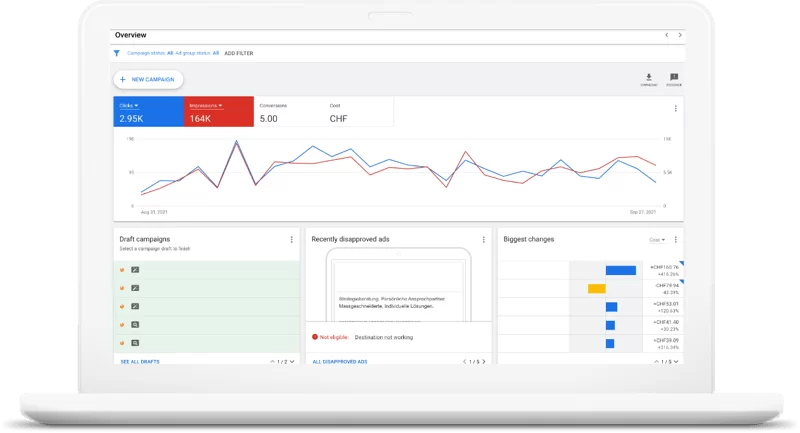Image resolution: width=800 pixels, height=433 pixels.
Task: Open the Cost dropdown in Biggest changes
Action: click(657, 240)
